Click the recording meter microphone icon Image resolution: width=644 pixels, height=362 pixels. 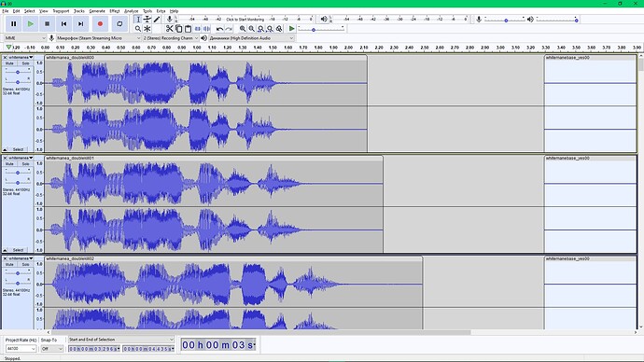pyautogui.click(x=169, y=20)
